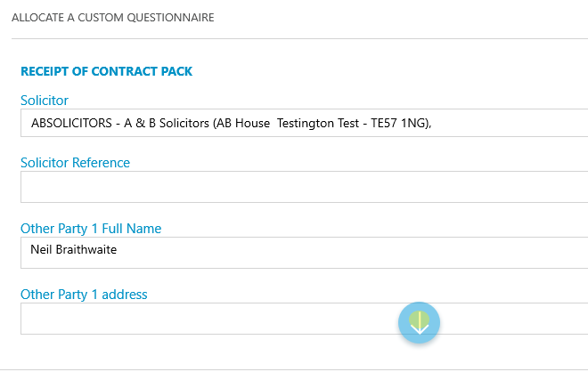Click the 'Testington Test' text in Solicitor field
Viewport: 588px width, 372px height.
(318, 123)
